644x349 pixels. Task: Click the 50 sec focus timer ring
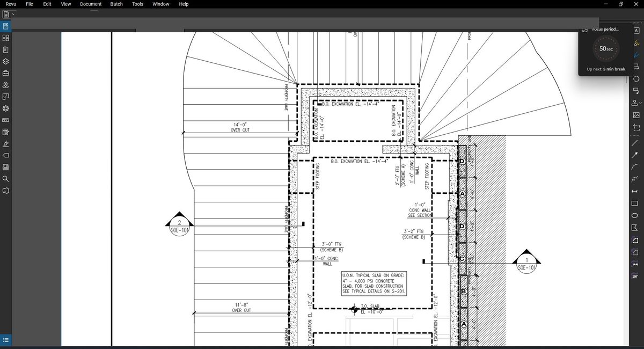[606, 48]
